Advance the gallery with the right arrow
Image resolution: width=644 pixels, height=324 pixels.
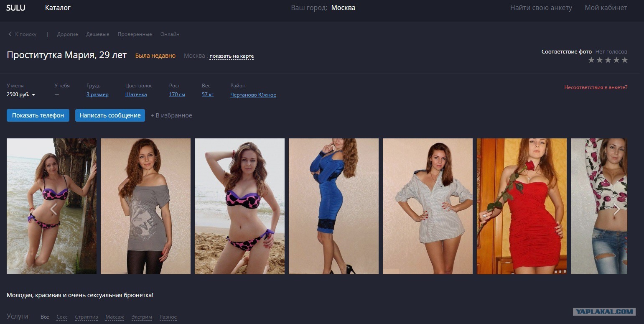tap(616, 209)
